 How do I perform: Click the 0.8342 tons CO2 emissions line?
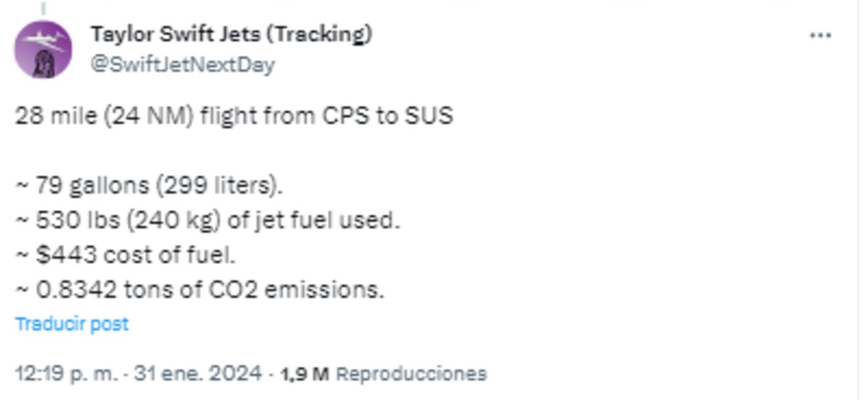click(200, 290)
